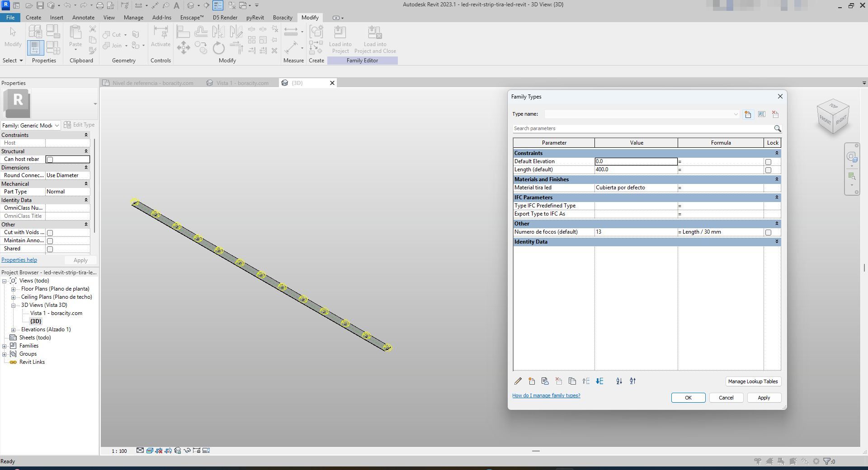
Task: Click Move Parameter Up icon
Action: [x=586, y=381]
